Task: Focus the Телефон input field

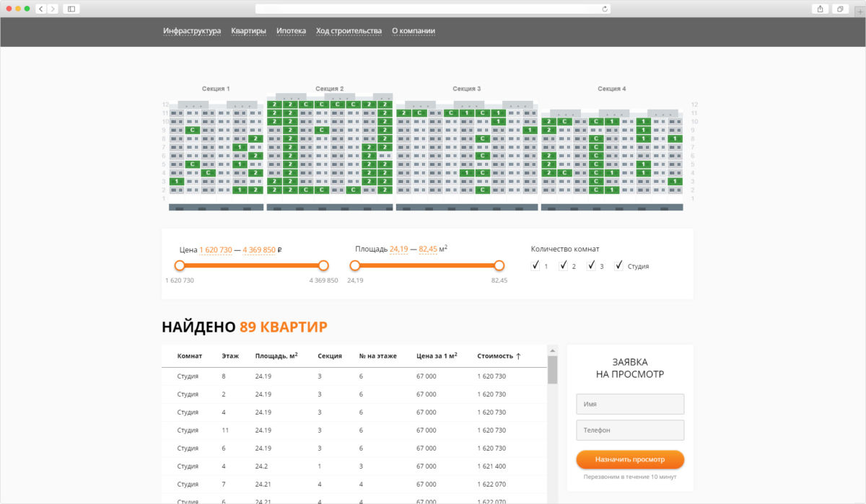Action: point(630,430)
